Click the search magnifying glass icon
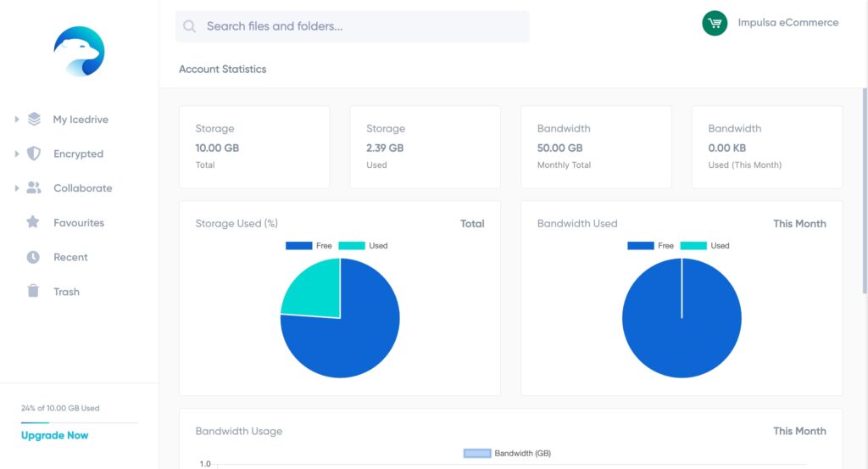This screenshot has width=868, height=469. click(190, 26)
